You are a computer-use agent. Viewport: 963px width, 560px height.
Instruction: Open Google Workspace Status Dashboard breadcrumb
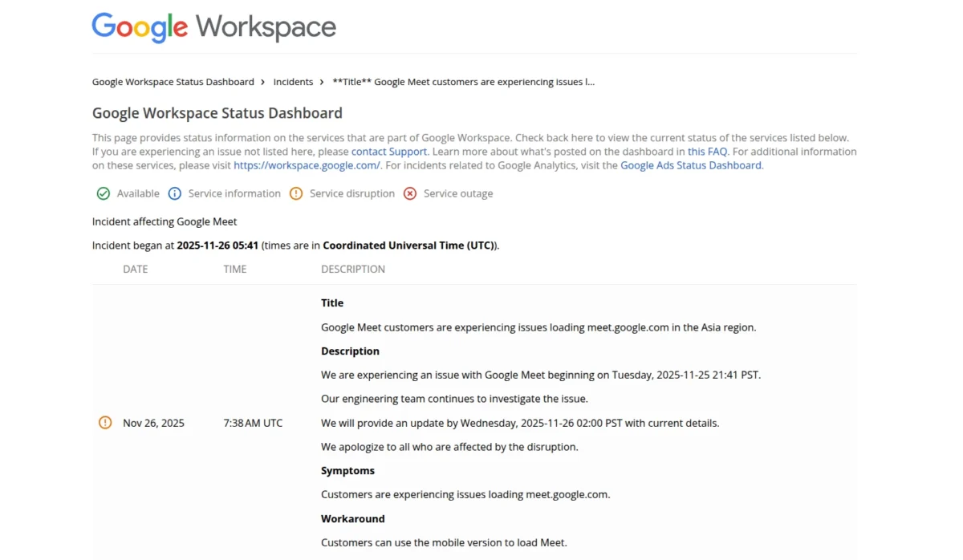pyautogui.click(x=173, y=81)
